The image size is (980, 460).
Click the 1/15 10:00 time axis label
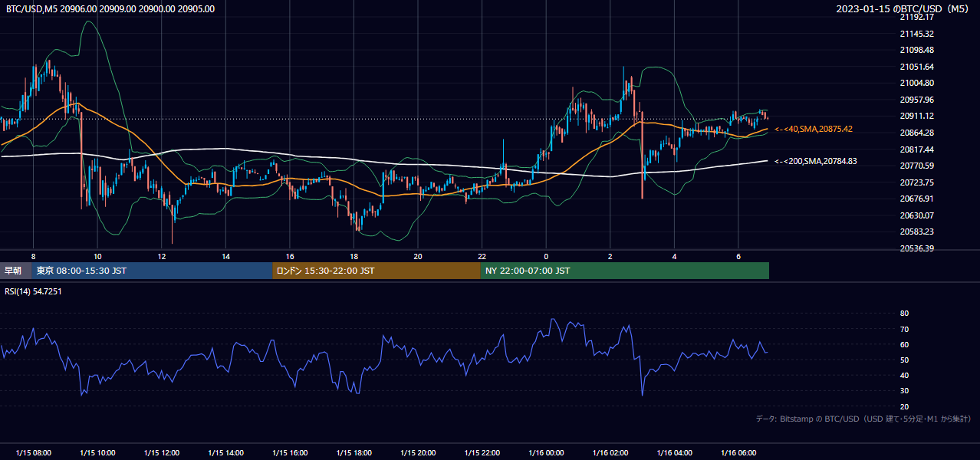[97, 453]
